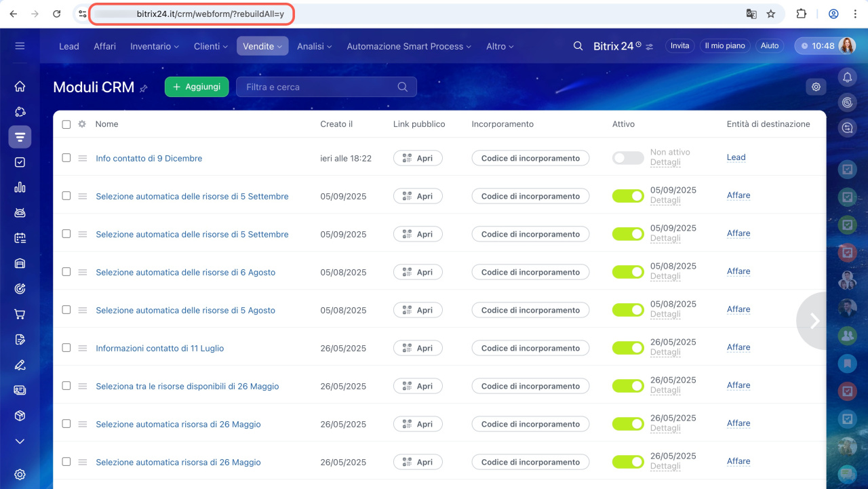Expand the Inventario dropdown menu
Viewport: 868px width, 489px height.
pos(155,46)
